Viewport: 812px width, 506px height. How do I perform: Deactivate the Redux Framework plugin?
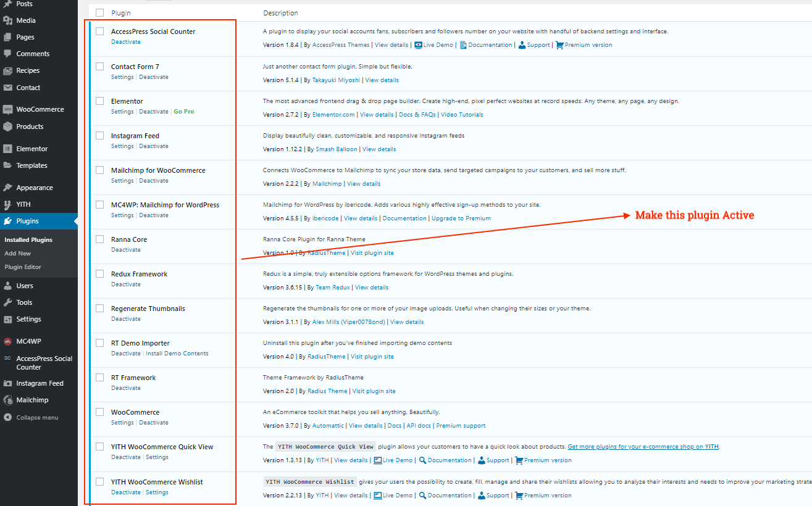(x=126, y=284)
